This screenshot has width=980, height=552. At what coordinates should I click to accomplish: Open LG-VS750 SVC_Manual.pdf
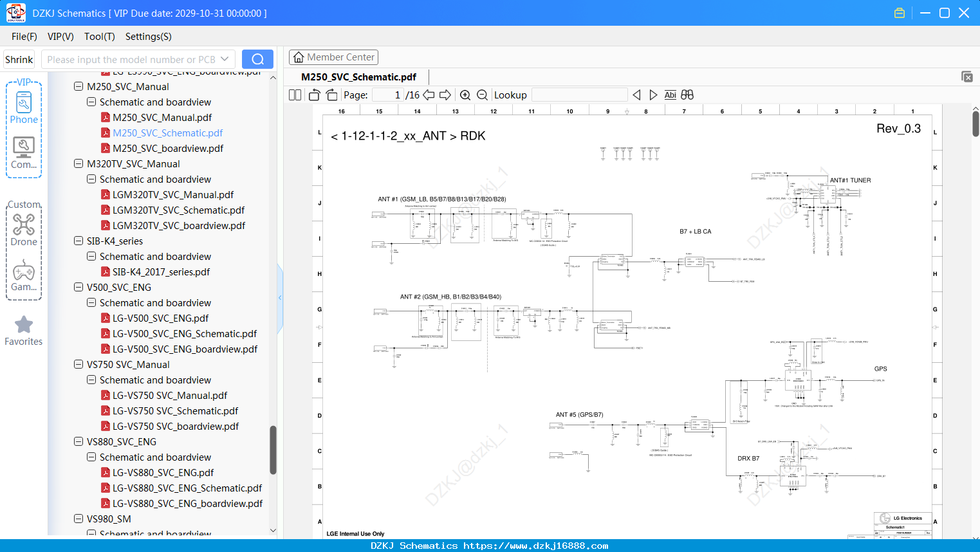(170, 395)
